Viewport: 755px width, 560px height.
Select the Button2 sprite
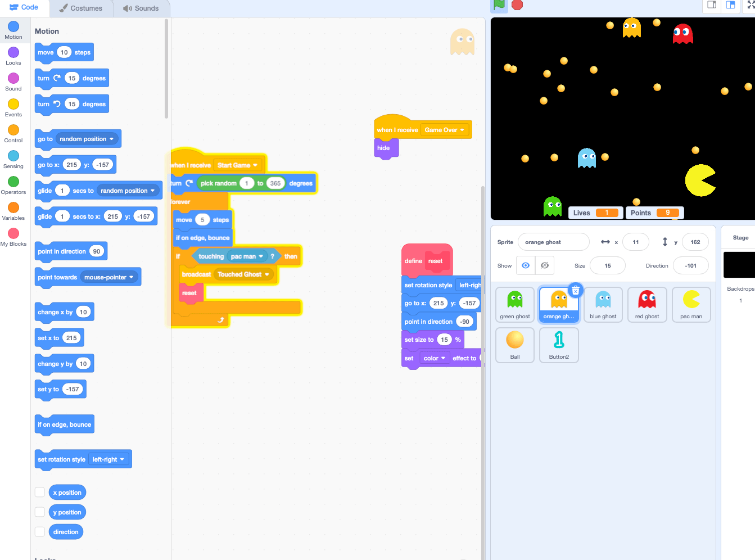tap(559, 345)
